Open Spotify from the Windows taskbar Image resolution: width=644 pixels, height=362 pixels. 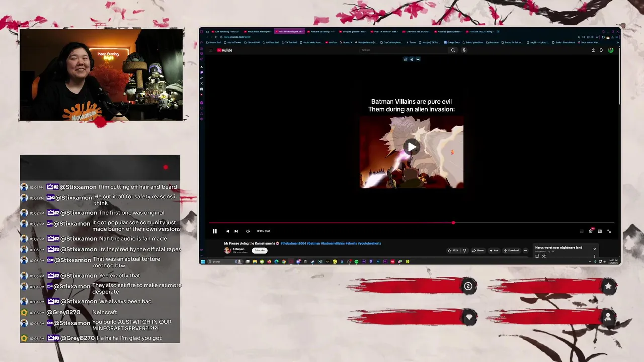pyautogui.click(x=356, y=261)
